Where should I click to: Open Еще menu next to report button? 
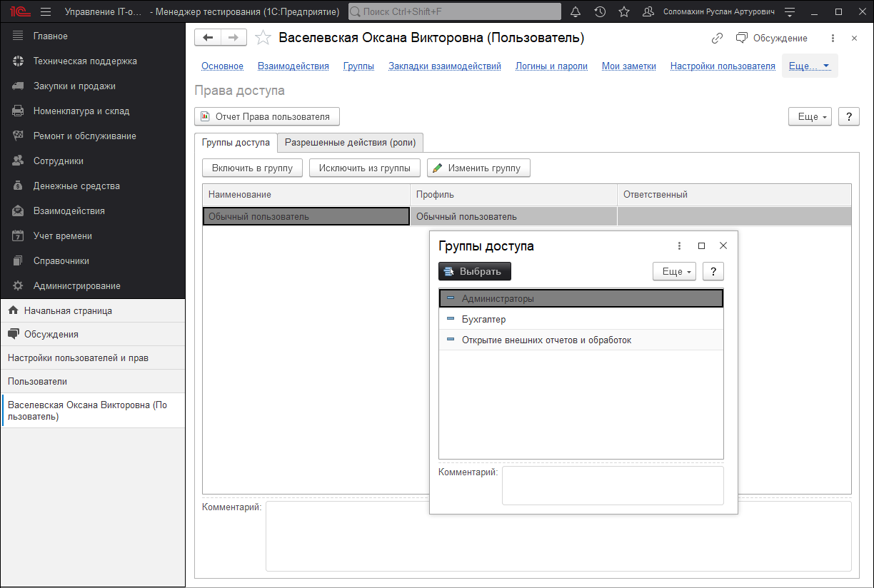pos(810,116)
